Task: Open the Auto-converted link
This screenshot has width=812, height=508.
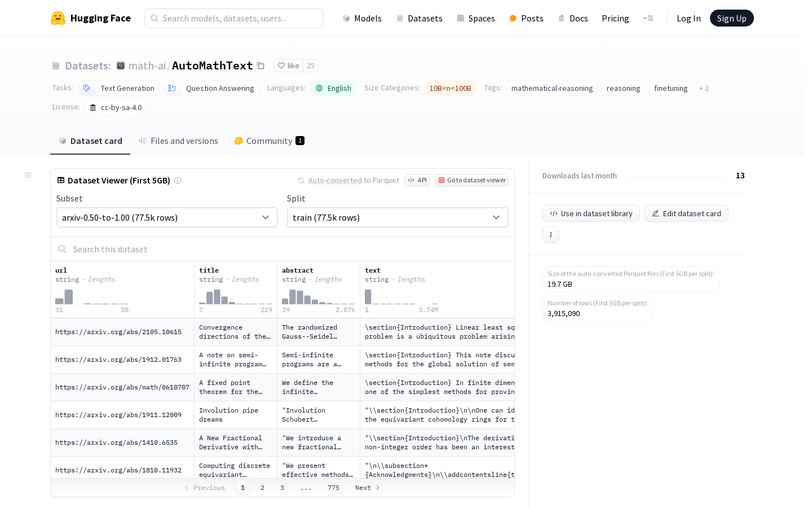Action: [x=335, y=180]
